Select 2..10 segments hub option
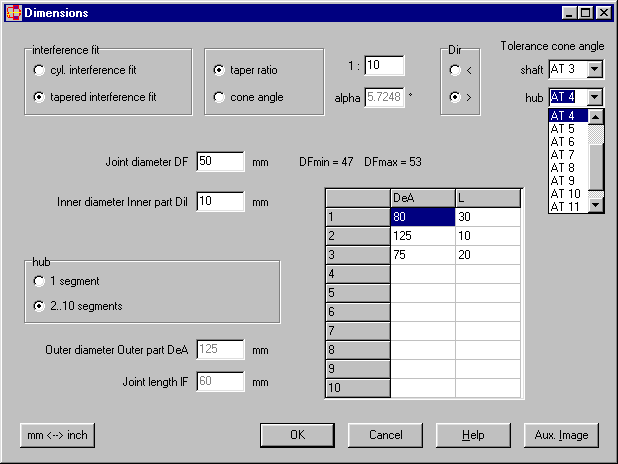This screenshot has width=618, height=464. click(39, 306)
